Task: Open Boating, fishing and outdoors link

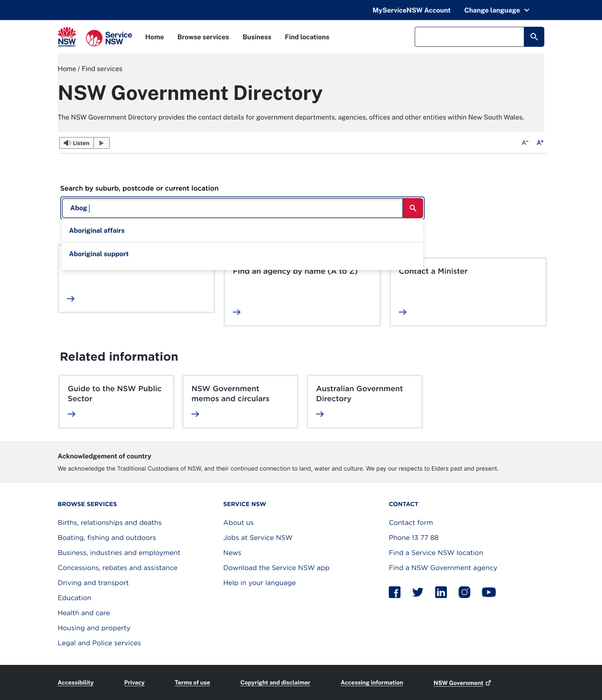Action: point(107,538)
